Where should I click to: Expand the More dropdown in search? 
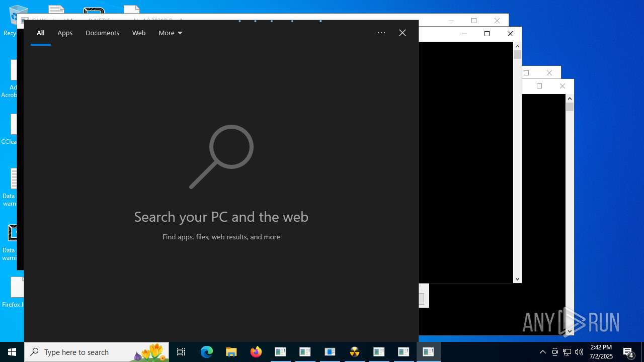coord(170,33)
